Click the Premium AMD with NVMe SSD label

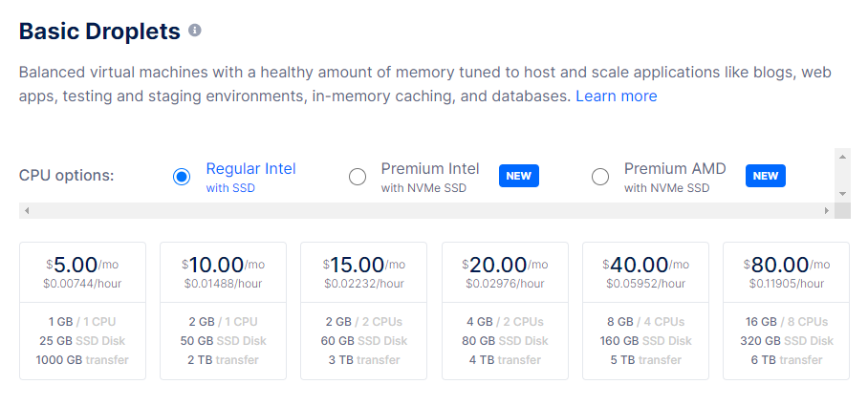[x=675, y=177]
